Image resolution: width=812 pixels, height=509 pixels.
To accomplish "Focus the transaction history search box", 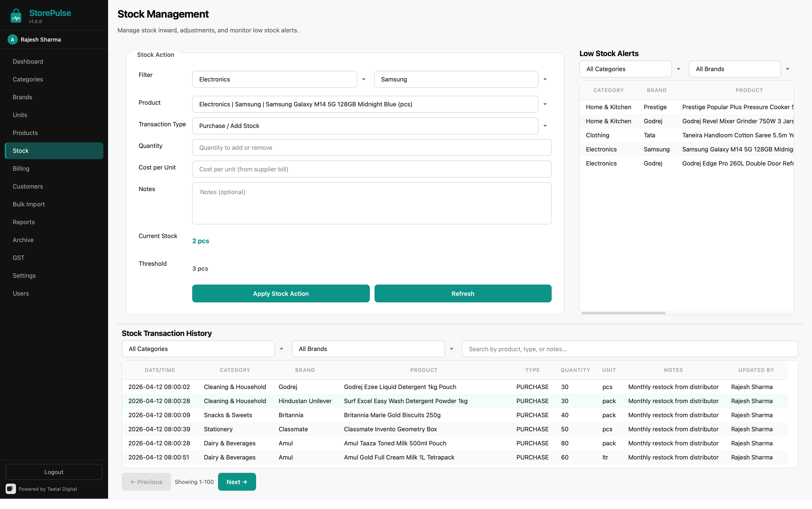I will point(630,349).
